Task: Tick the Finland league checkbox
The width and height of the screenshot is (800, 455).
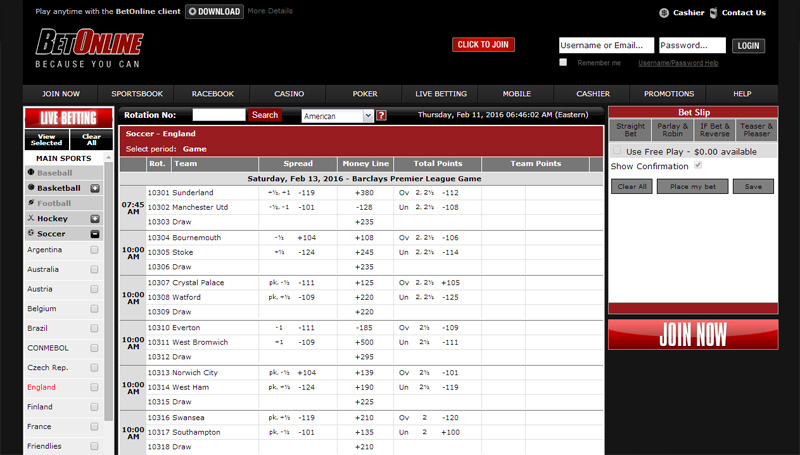Action: pyautogui.click(x=94, y=407)
